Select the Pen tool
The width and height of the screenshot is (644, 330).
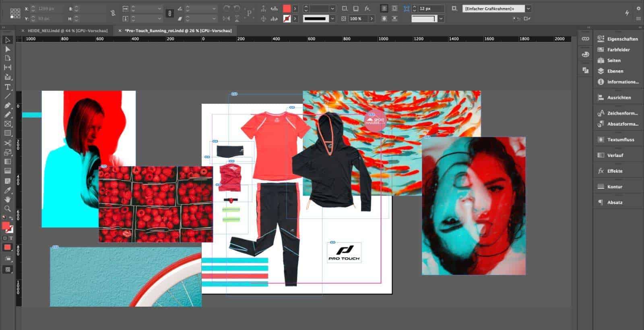(7, 105)
